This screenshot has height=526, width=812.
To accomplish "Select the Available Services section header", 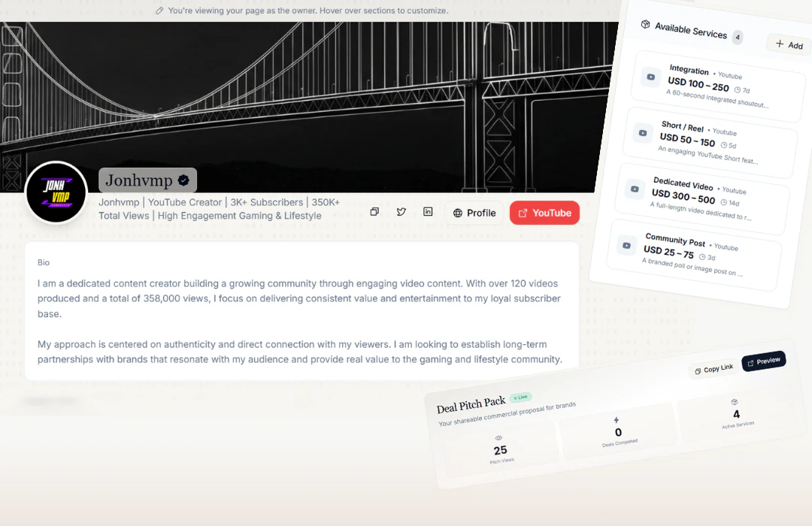I will [692, 31].
